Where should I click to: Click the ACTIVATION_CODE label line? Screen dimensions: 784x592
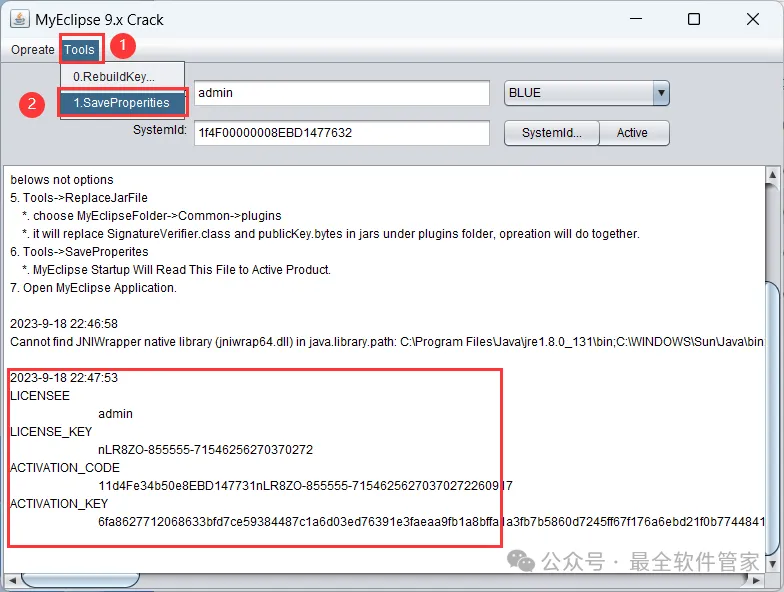[x=65, y=468]
